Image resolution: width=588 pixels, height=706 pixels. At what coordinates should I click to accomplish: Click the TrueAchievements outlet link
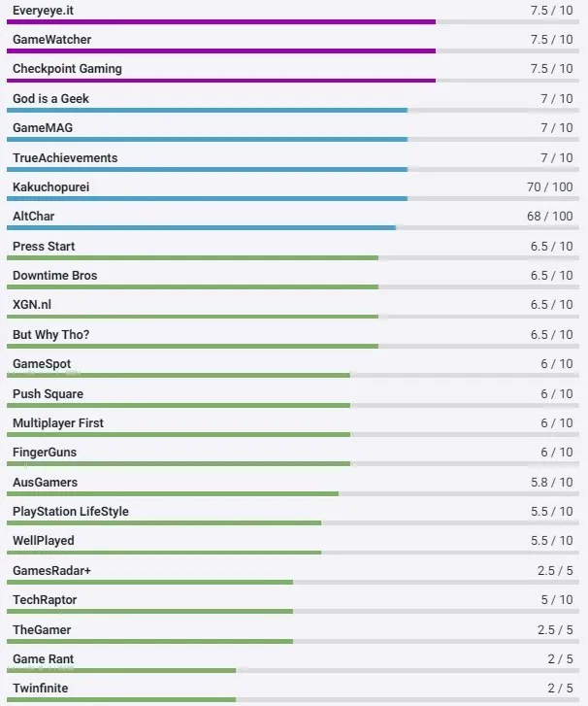coord(65,158)
